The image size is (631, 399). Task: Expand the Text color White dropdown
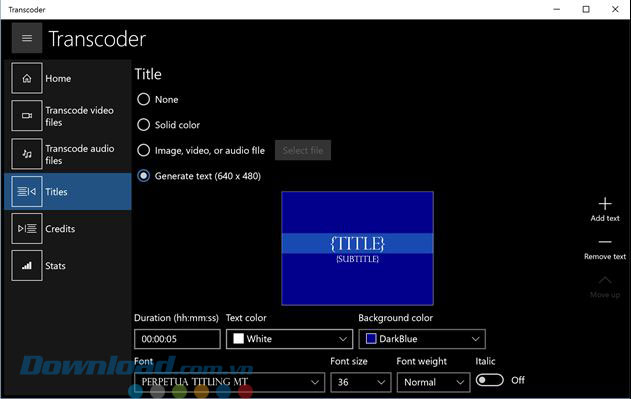pyautogui.click(x=289, y=339)
